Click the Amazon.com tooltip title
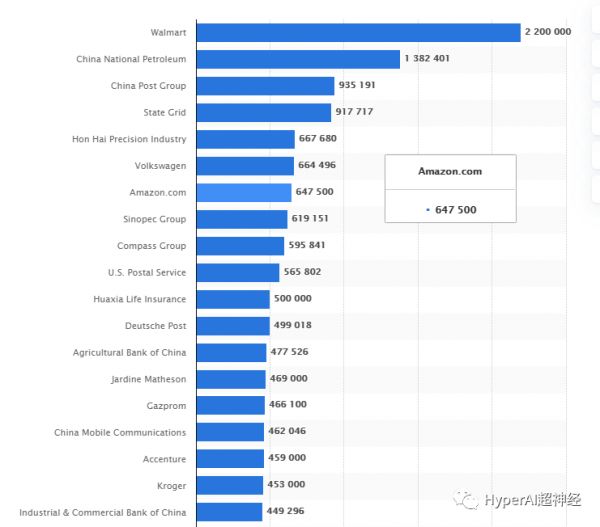This screenshot has height=527, width=600. [450, 171]
